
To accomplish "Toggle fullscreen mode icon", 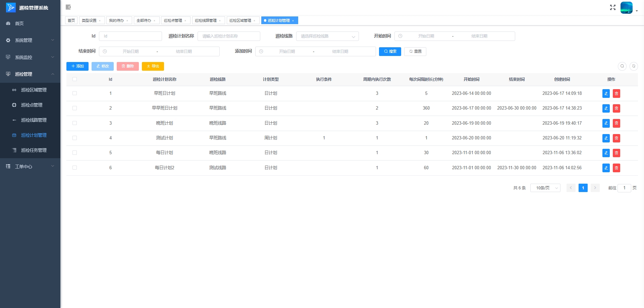I will click(x=612, y=7).
